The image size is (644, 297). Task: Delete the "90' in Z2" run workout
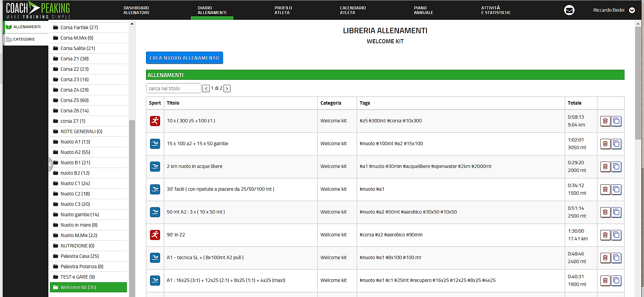(x=605, y=235)
